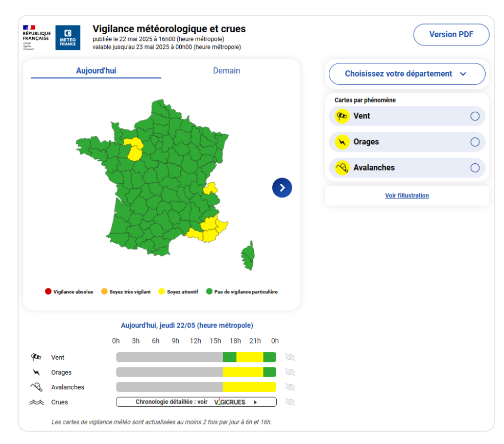This screenshot has width=504, height=444.
Task: Click the lightning icon beside the Orages timeline
Action: tap(36, 372)
